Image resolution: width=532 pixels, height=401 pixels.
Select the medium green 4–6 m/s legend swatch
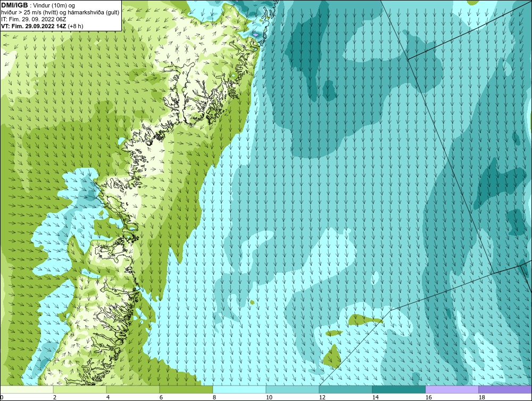[x=133, y=389]
